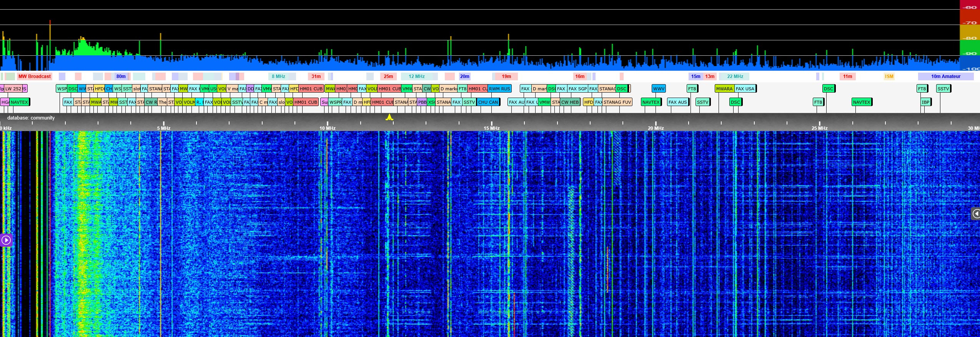
Task: Select the FAX SGP station label
Action: [577, 89]
